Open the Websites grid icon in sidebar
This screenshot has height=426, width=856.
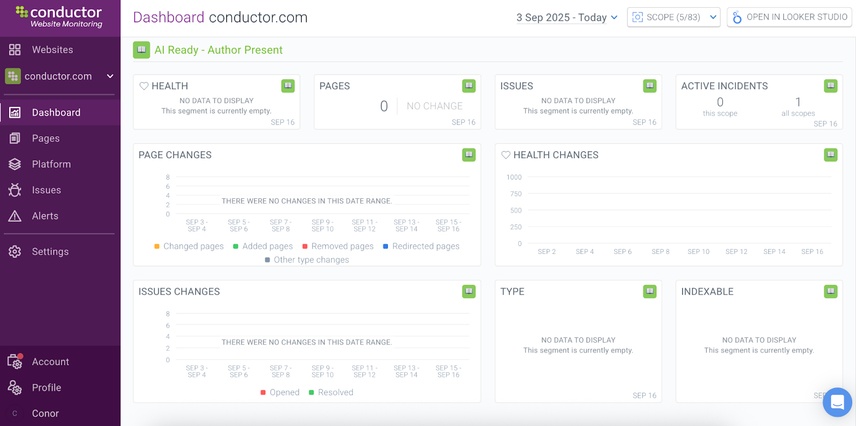click(15, 50)
